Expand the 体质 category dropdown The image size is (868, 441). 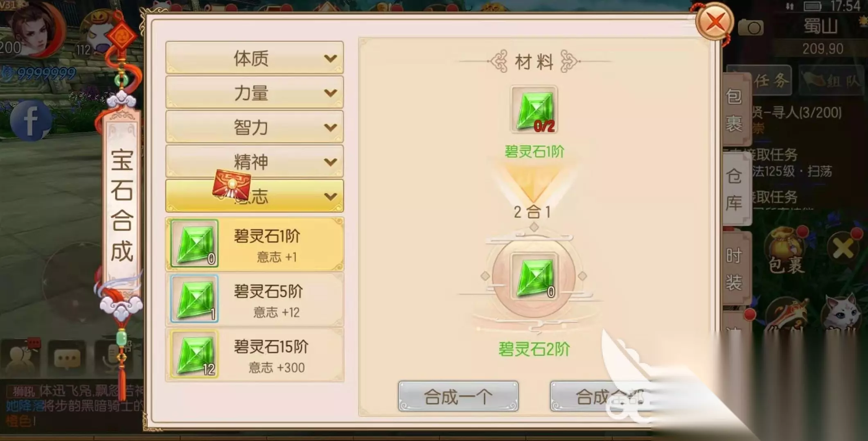[254, 58]
